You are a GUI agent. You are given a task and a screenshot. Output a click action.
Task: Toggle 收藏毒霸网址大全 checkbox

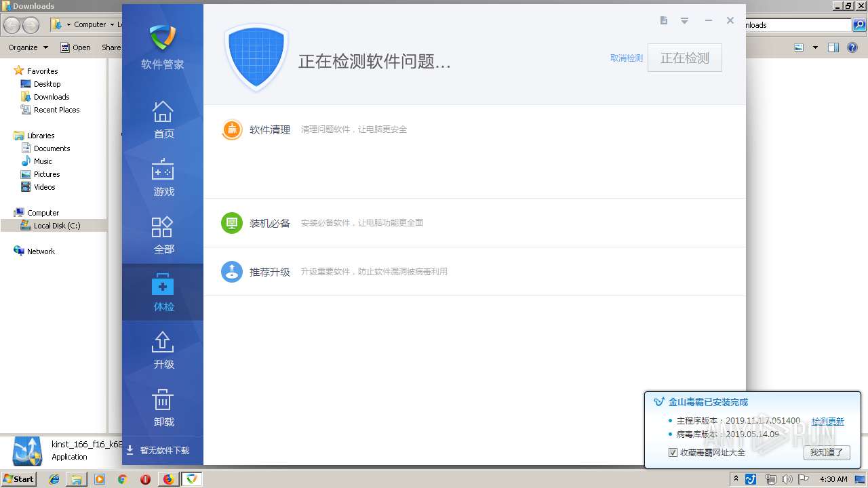coord(673,452)
